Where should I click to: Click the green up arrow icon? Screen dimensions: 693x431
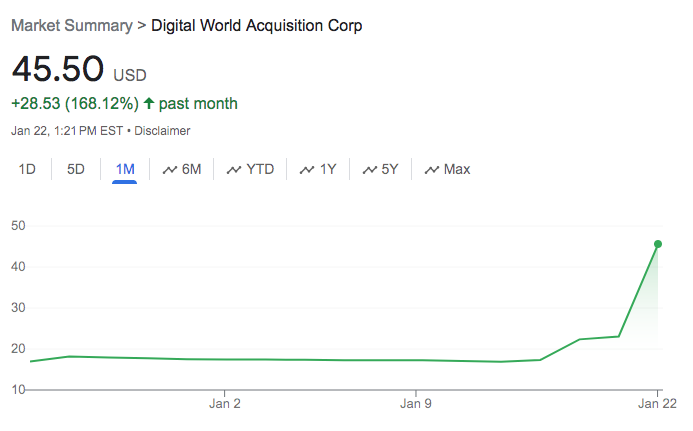149,103
